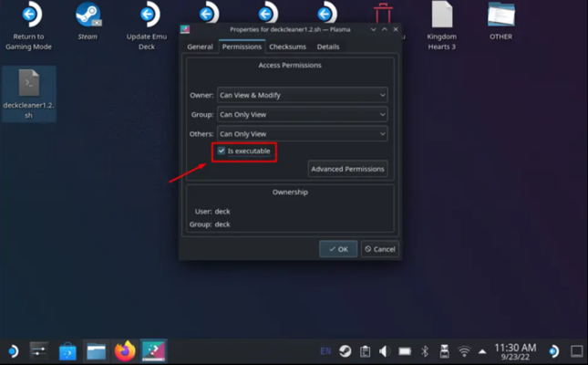
Task: Expand the Group permissions dropdown
Action: (302, 114)
